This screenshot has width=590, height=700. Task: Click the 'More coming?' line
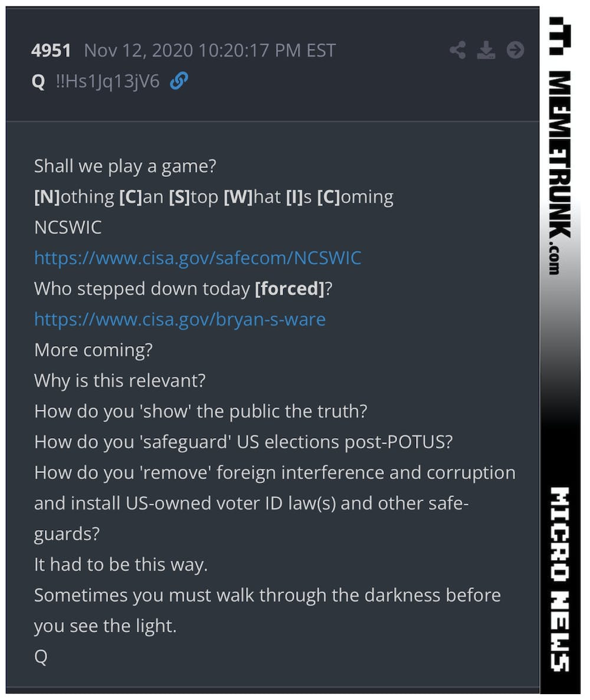click(x=93, y=350)
